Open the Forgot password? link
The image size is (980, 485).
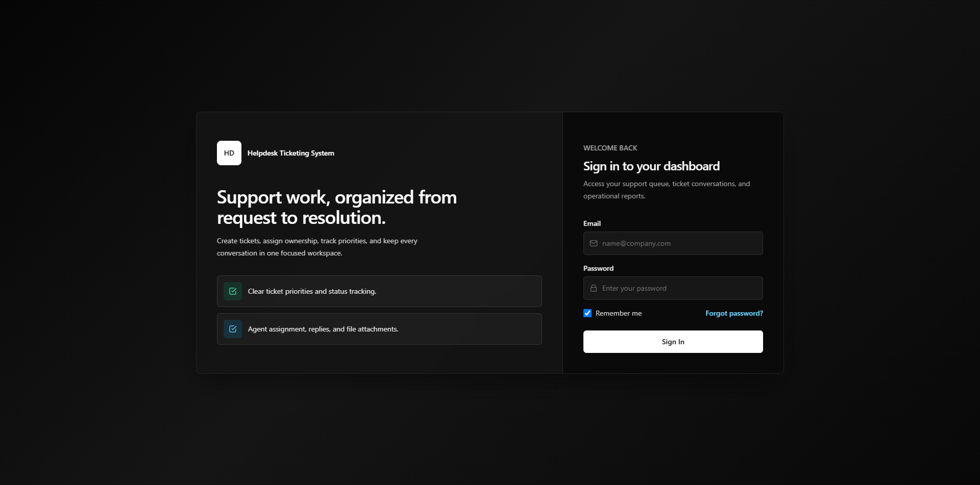tap(734, 313)
